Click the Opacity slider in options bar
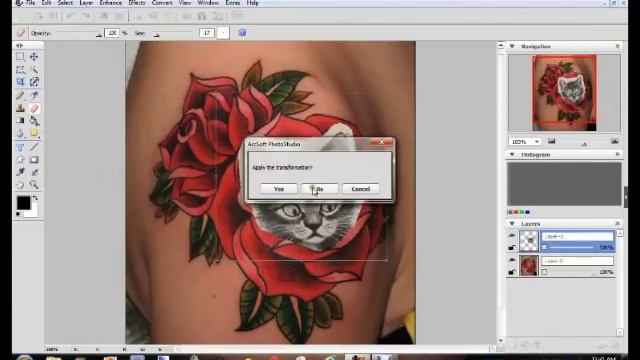The width and height of the screenshot is (640, 360). point(79,33)
